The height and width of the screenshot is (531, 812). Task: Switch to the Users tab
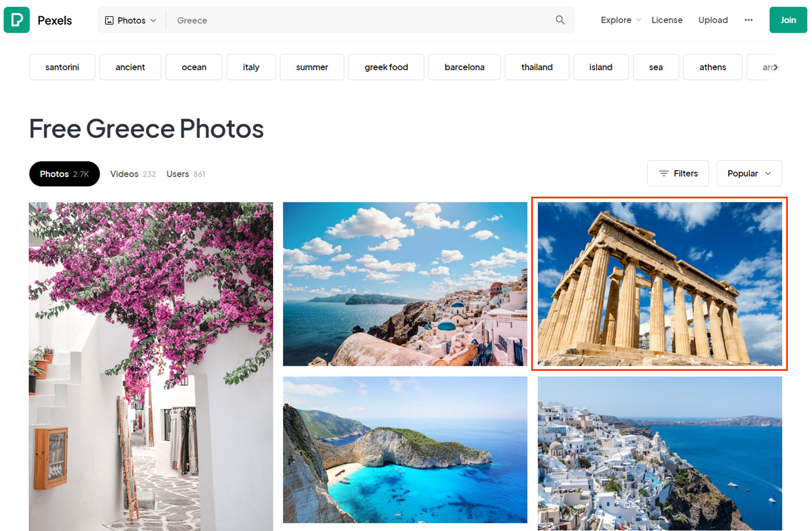(186, 174)
